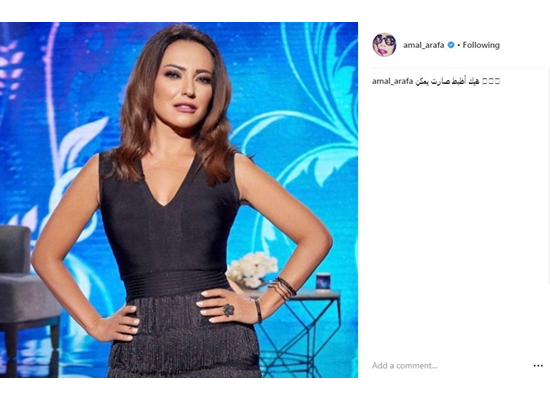Click the black bracelets on her wrist
The width and height of the screenshot is (550, 400).
click(x=283, y=287)
